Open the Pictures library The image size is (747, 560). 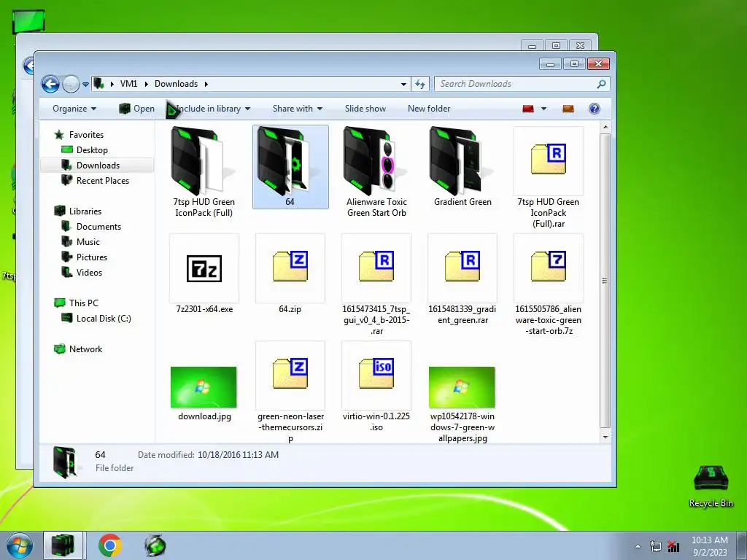coord(91,257)
